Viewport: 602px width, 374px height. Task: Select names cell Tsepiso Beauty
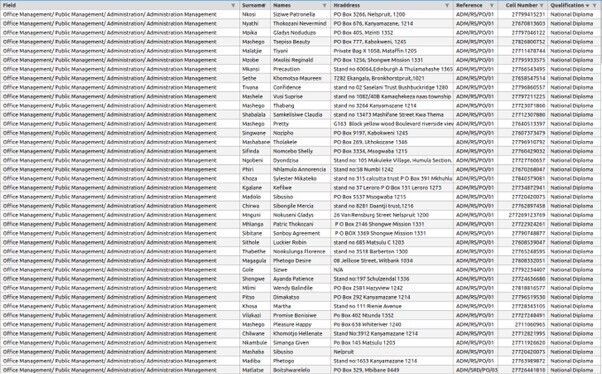301,42
